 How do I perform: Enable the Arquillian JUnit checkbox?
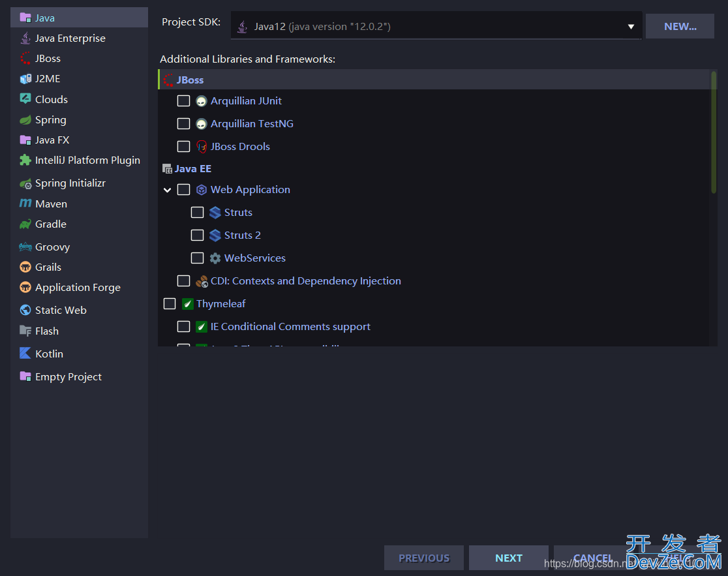click(x=184, y=101)
